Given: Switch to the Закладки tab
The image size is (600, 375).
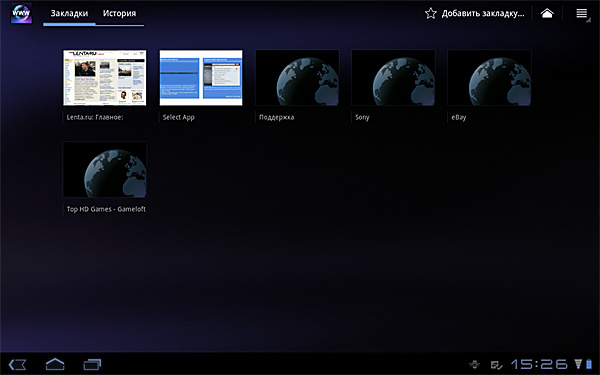Looking at the screenshot, I should point(69,13).
